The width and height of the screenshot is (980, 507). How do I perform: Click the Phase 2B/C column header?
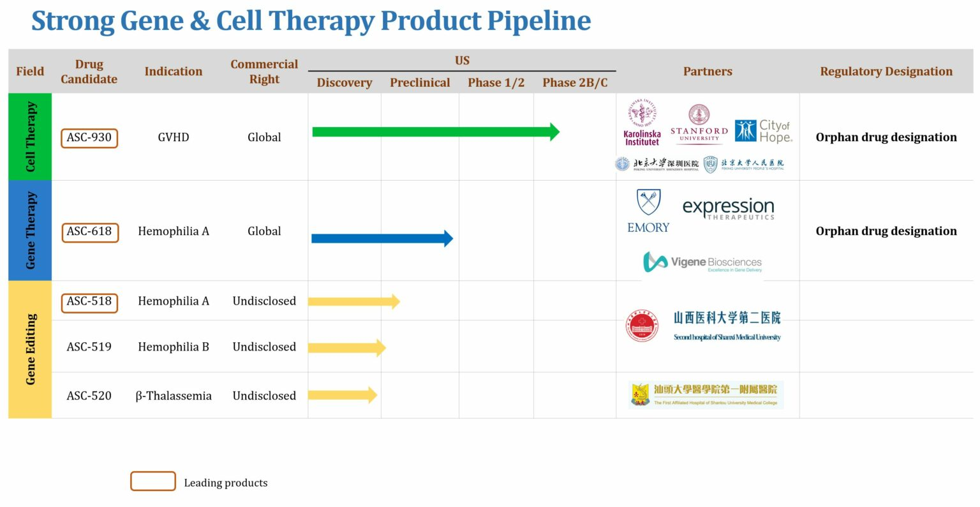pos(575,82)
